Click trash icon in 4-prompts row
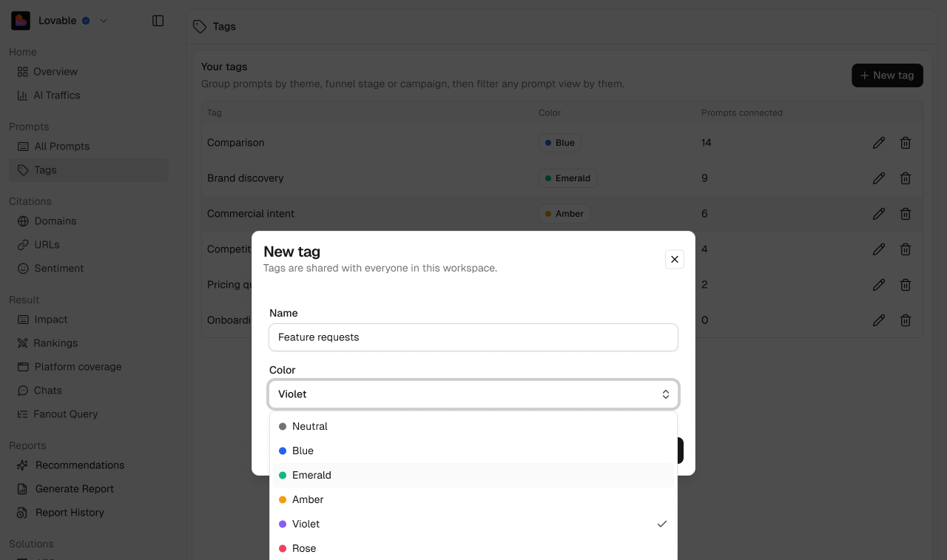The width and height of the screenshot is (947, 560). point(906,249)
